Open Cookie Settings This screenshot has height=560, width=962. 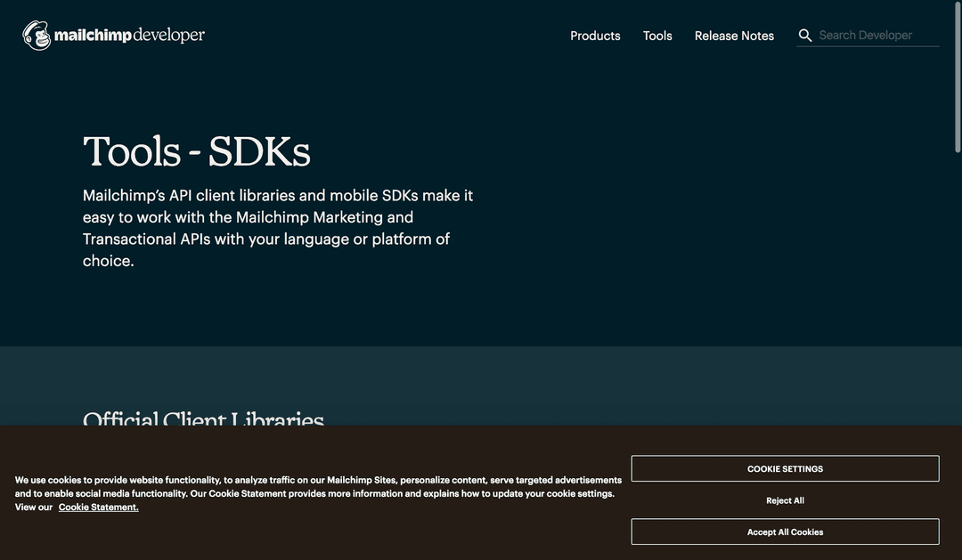pos(785,468)
